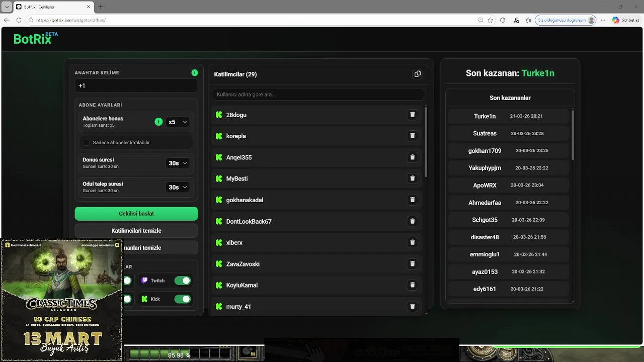Remove ZavaZavoski using trash icon
644x362 pixels.
[x=412, y=264]
